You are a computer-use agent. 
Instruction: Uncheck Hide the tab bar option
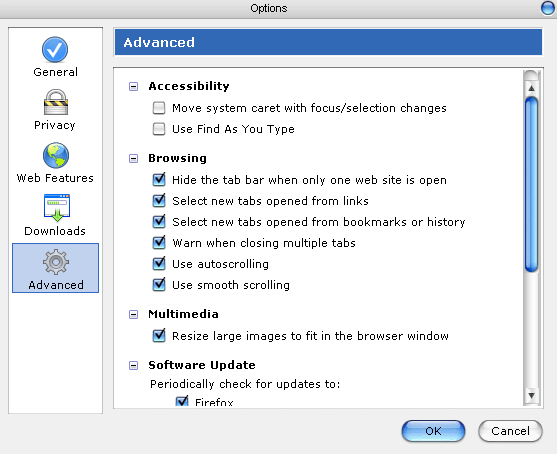pyautogui.click(x=159, y=180)
